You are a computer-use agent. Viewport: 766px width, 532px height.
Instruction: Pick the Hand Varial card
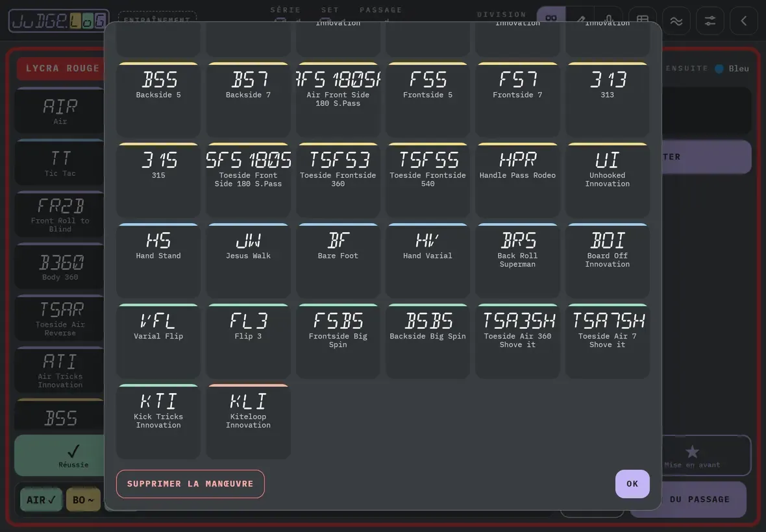click(x=428, y=261)
